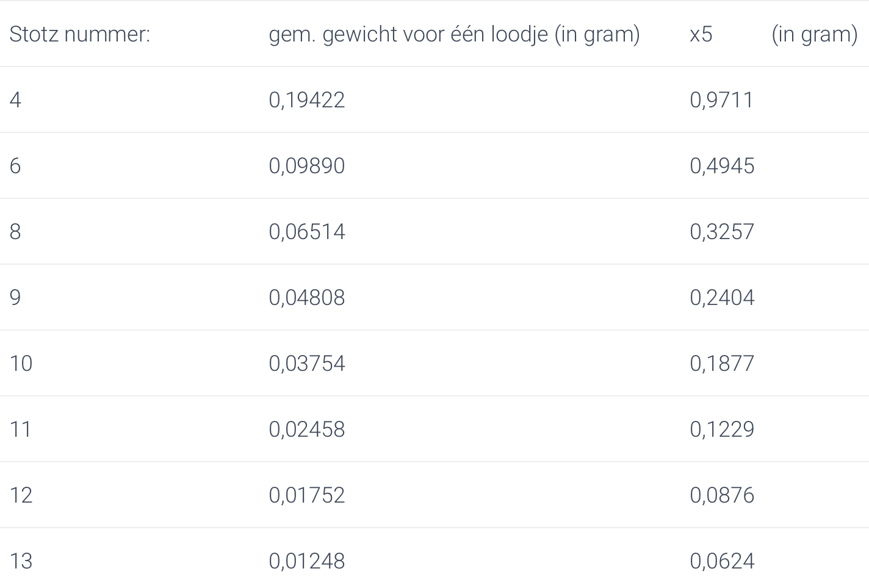The image size is (869, 588).
Task: Click Stotz number 8 cell
Action: click(x=15, y=232)
